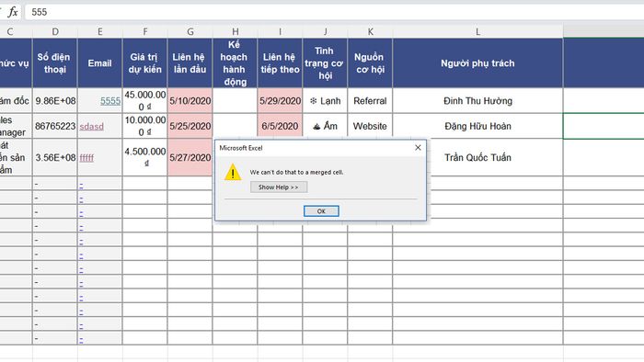Click the 'Giá trị dự kiến' header cell
Screen dimensions: 644x362
click(145, 63)
